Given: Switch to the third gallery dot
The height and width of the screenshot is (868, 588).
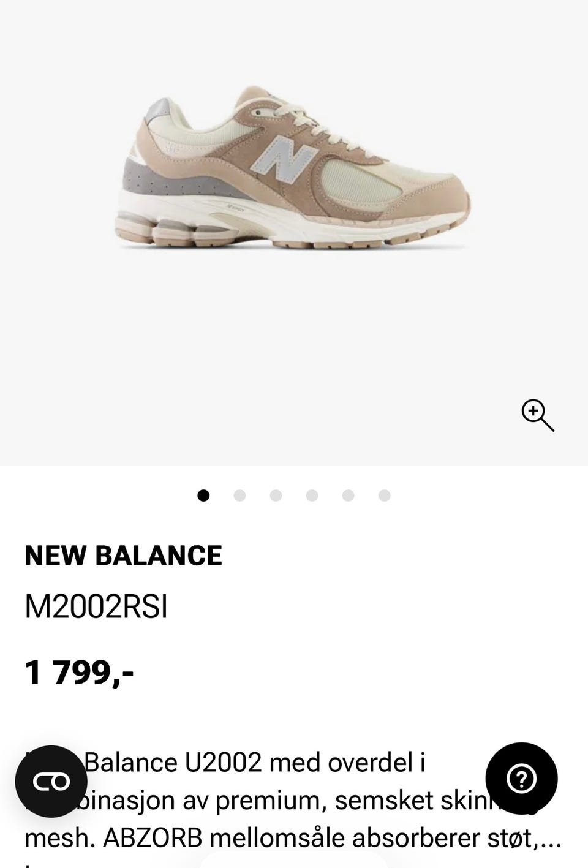Looking at the screenshot, I should (x=276, y=496).
